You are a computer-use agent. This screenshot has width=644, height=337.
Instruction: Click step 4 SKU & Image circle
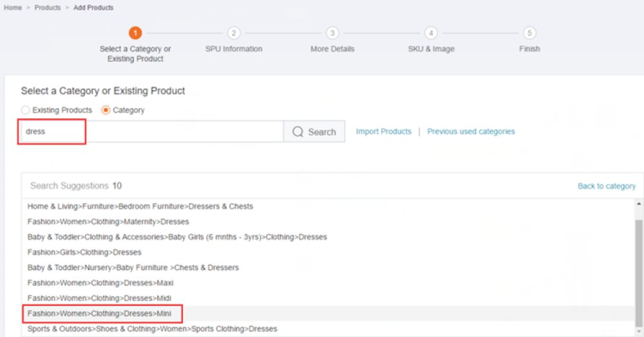tap(431, 33)
